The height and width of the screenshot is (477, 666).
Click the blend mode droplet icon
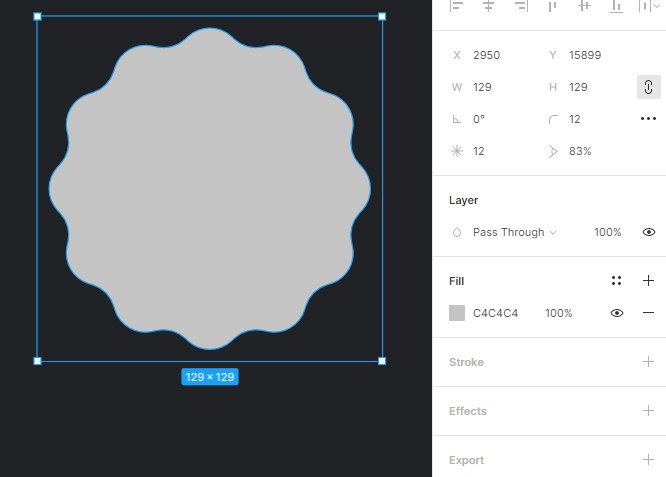point(457,232)
